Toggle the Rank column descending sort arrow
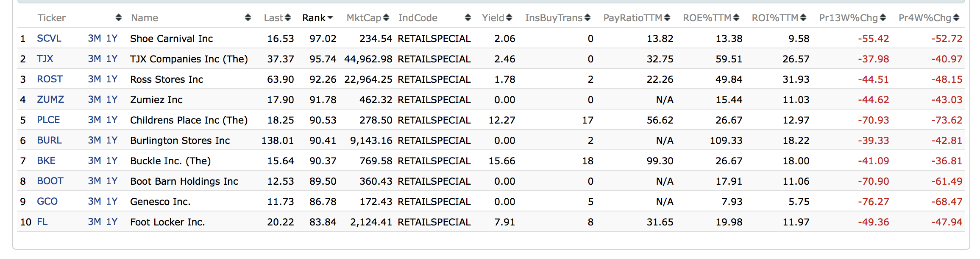The image size is (980, 259). (x=330, y=18)
